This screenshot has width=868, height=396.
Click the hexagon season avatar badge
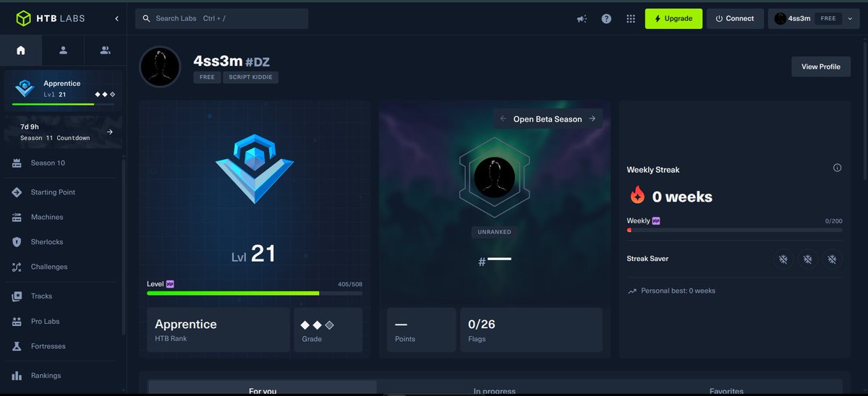(494, 177)
